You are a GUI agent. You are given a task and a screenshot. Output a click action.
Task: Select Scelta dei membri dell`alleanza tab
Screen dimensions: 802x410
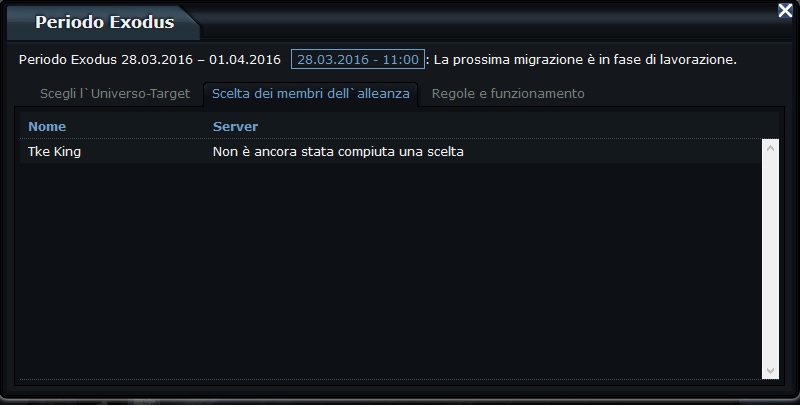coord(310,94)
